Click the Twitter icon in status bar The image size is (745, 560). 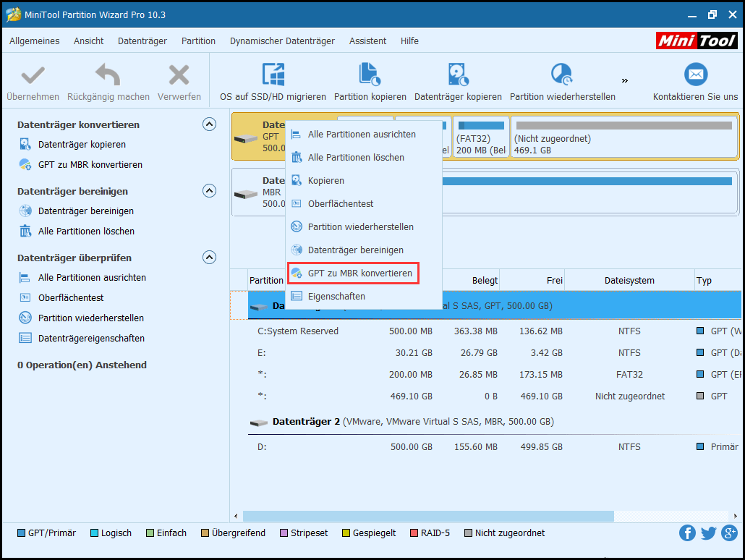tap(707, 533)
